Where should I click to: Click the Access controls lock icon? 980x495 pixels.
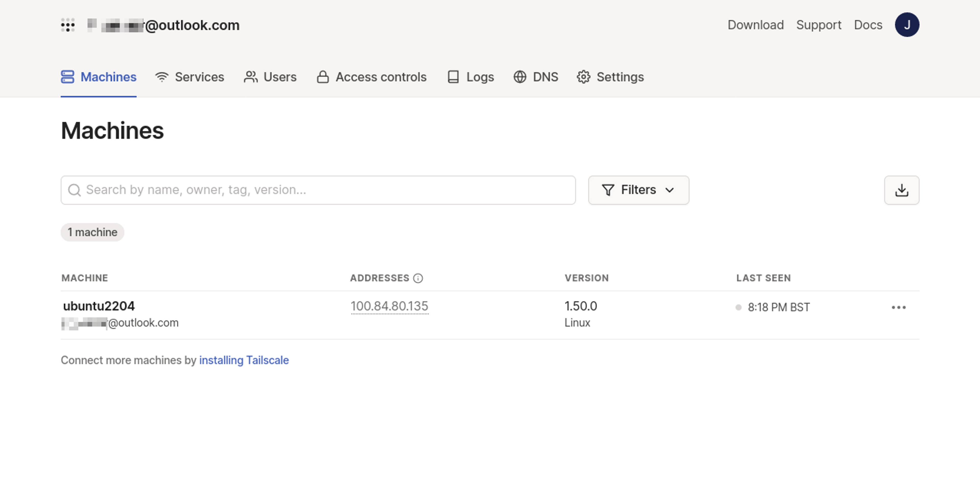click(323, 77)
